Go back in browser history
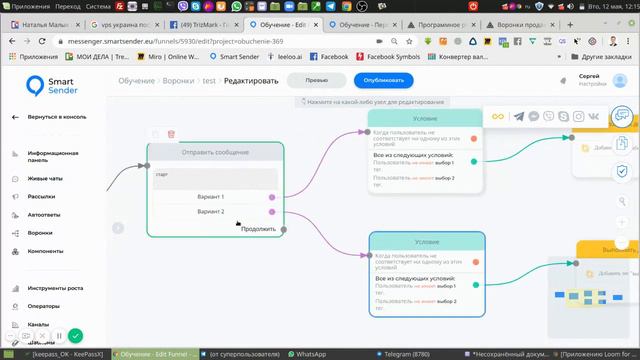Image resolution: width=640 pixels, height=360 pixels. [12, 41]
